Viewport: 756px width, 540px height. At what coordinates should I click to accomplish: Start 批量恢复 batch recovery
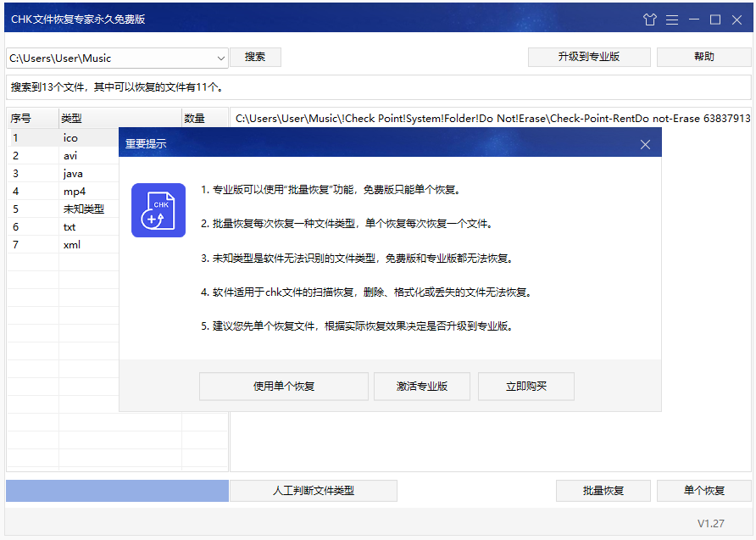[603, 490]
